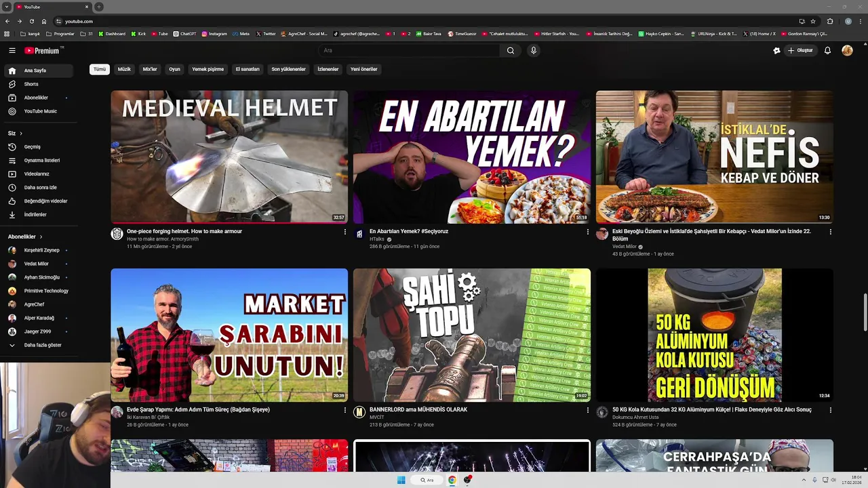Open the YouTube hamburger guide menu
This screenshot has height=488, width=868.
(12, 50)
